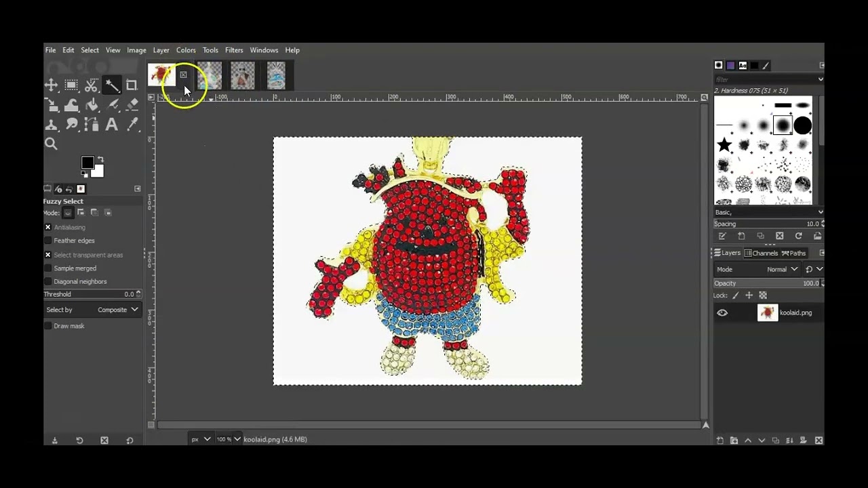868x488 pixels.
Task: Select the Smudge tool
Action: point(71,125)
